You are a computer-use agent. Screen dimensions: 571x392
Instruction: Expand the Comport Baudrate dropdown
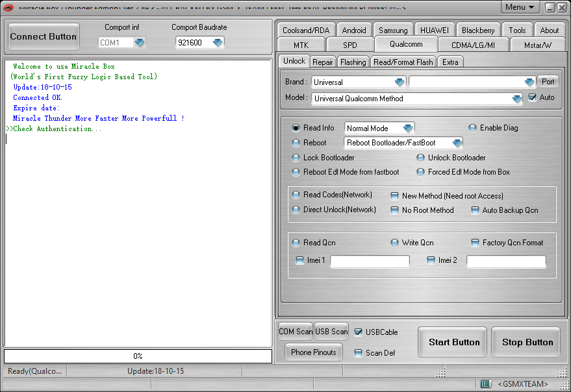point(218,42)
